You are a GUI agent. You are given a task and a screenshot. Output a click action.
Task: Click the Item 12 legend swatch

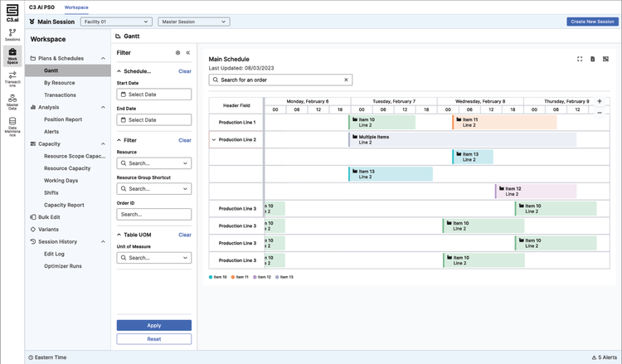pos(255,277)
